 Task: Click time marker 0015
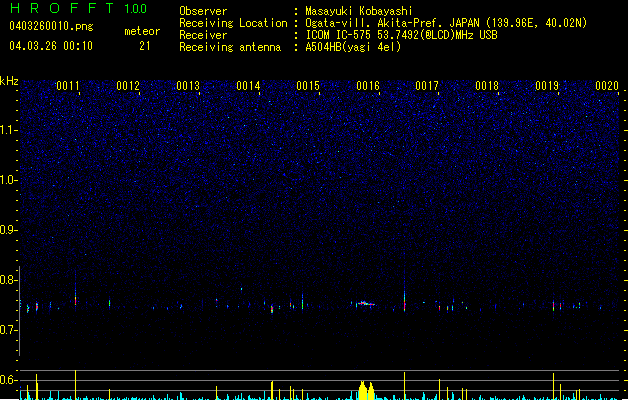pos(308,86)
